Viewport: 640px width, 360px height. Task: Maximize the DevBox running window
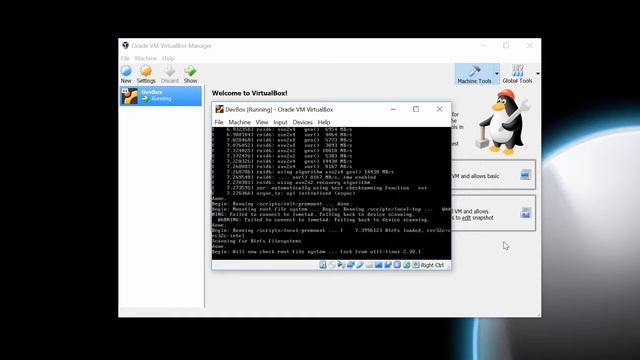[x=416, y=109]
